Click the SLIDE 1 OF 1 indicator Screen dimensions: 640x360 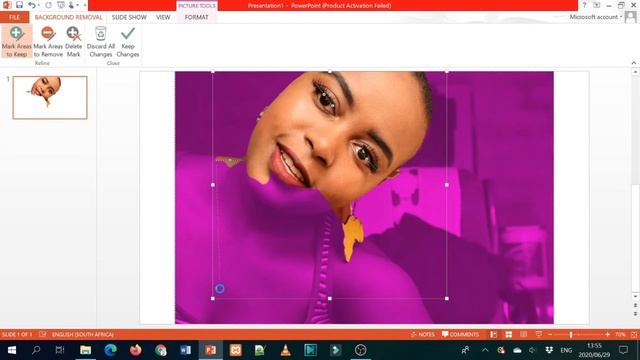tap(17, 334)
